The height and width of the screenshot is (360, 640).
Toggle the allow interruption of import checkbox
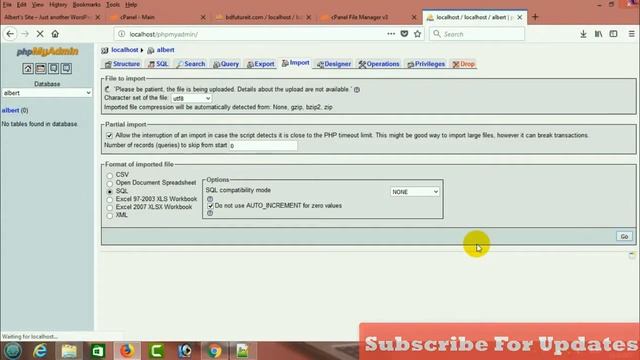pyautogui.click(x=109, y=136)
